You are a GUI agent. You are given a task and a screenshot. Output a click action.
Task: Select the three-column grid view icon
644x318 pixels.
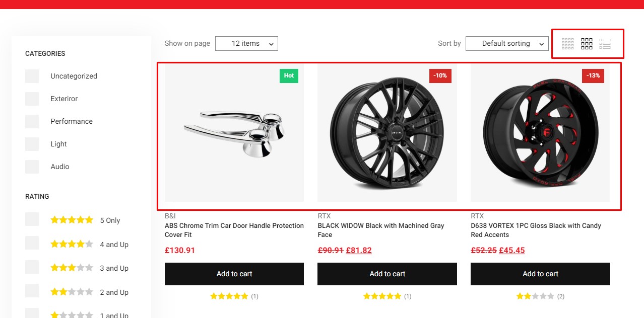(x=587, y=44)
